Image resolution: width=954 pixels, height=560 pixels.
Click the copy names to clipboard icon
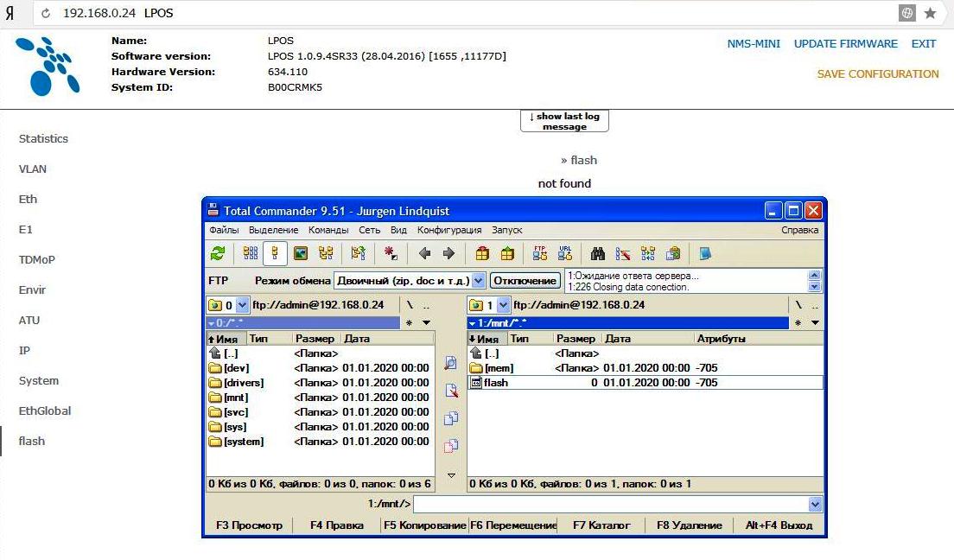pos(673,253)
